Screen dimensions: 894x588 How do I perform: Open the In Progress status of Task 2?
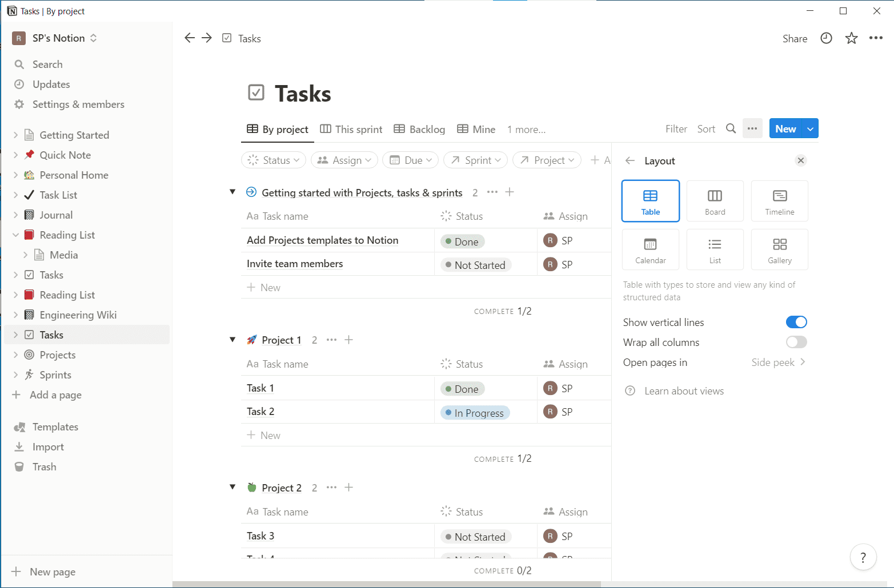[475, 412]
